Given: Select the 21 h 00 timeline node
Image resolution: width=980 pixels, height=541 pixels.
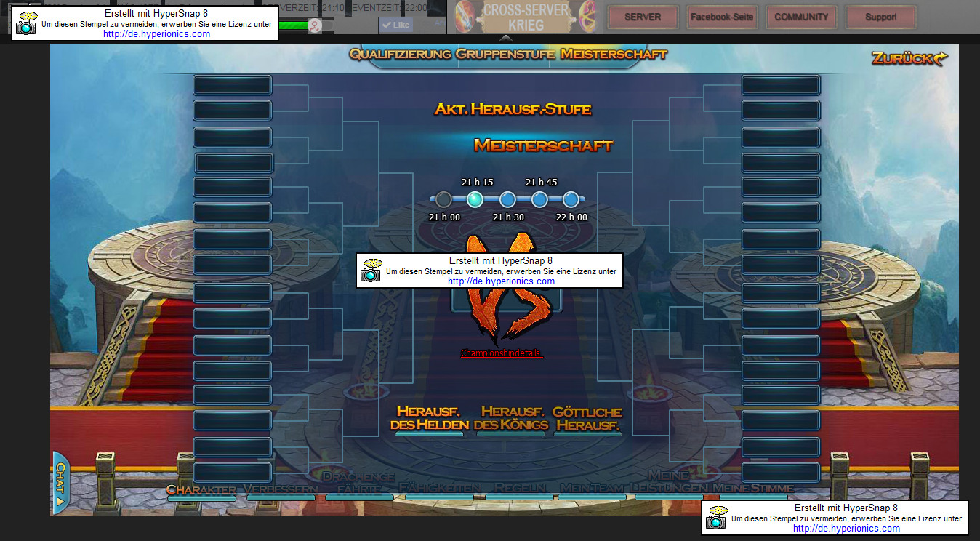Looking at the screenshot, I should (443, 199).
